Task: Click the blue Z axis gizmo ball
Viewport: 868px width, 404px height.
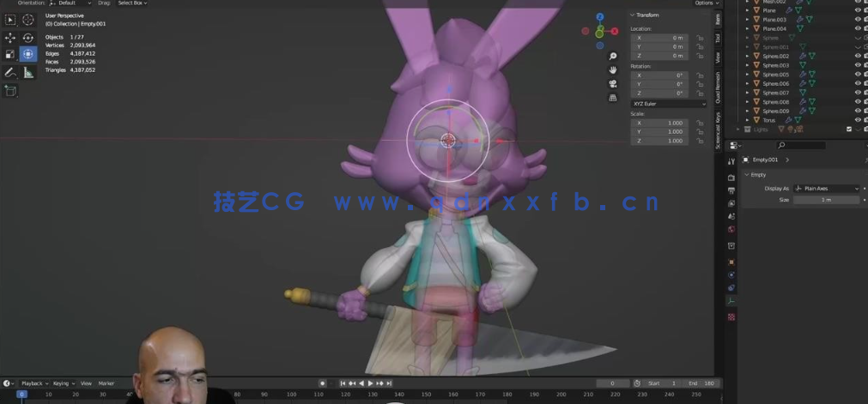Action: pos(600,17)
